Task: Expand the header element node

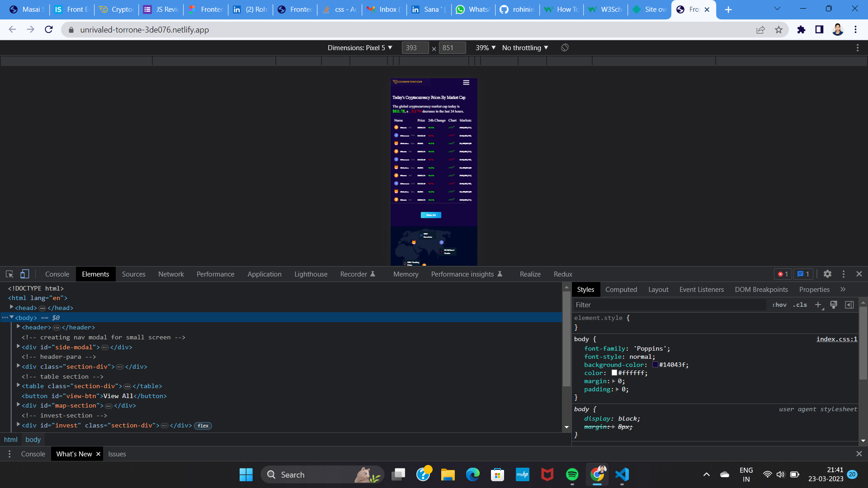Action: point(19,327)
